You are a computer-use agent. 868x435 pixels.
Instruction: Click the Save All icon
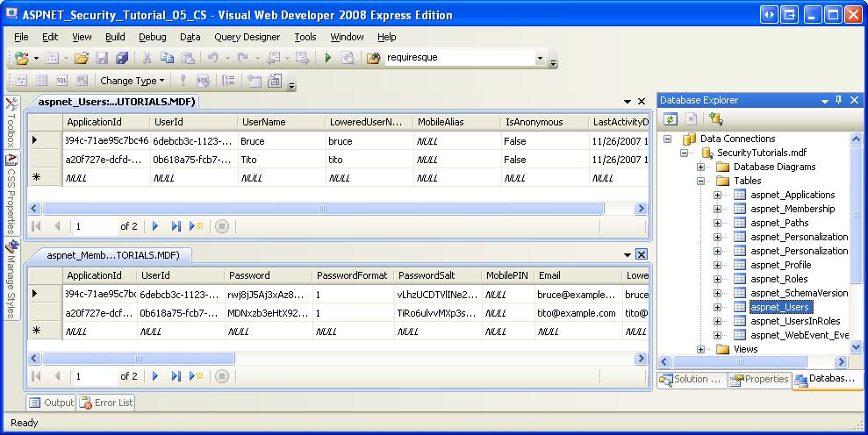(x=122, y=58)
